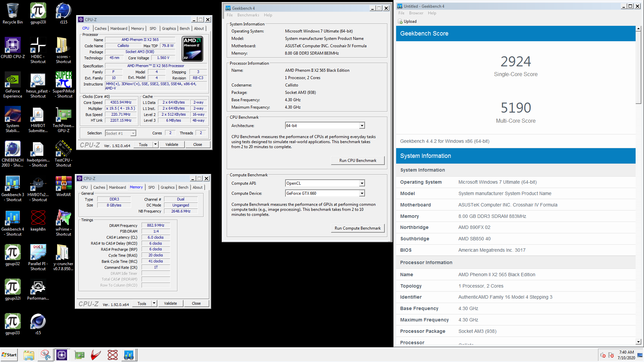The width and height of the screenshot is (644, 362).
Task: Launch SuperPiMod shortcut icon
Action: [64, 85]
